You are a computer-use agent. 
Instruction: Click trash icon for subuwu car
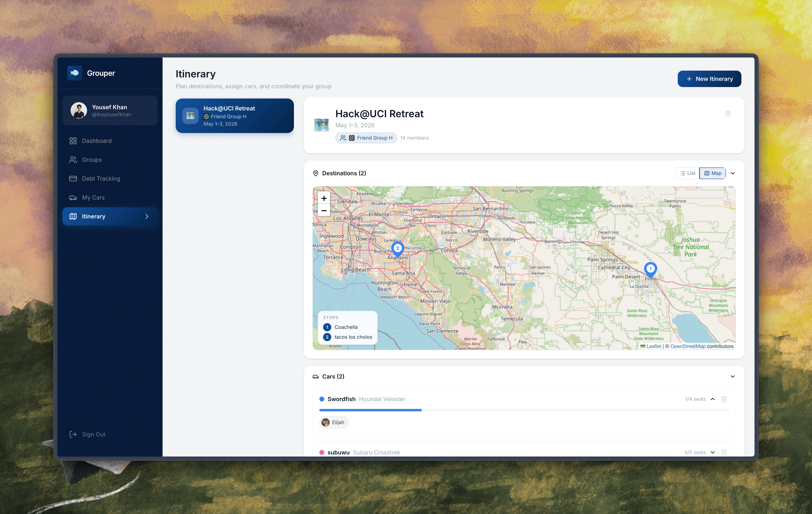click(724, 452)
